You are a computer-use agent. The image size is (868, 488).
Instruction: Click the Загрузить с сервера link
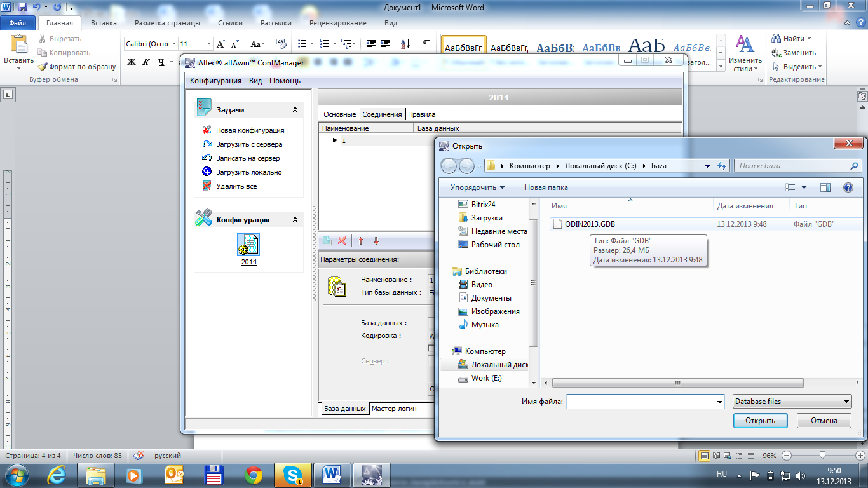click(249, 144)
